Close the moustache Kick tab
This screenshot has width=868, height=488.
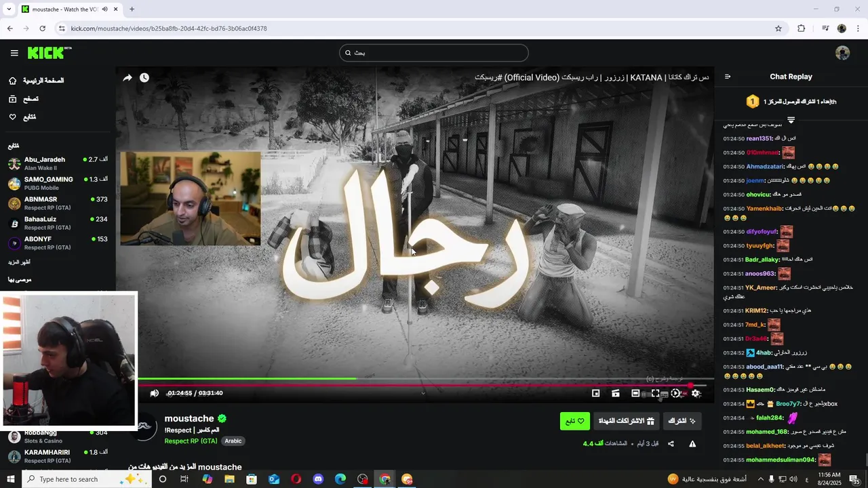[x=116, y=9]
